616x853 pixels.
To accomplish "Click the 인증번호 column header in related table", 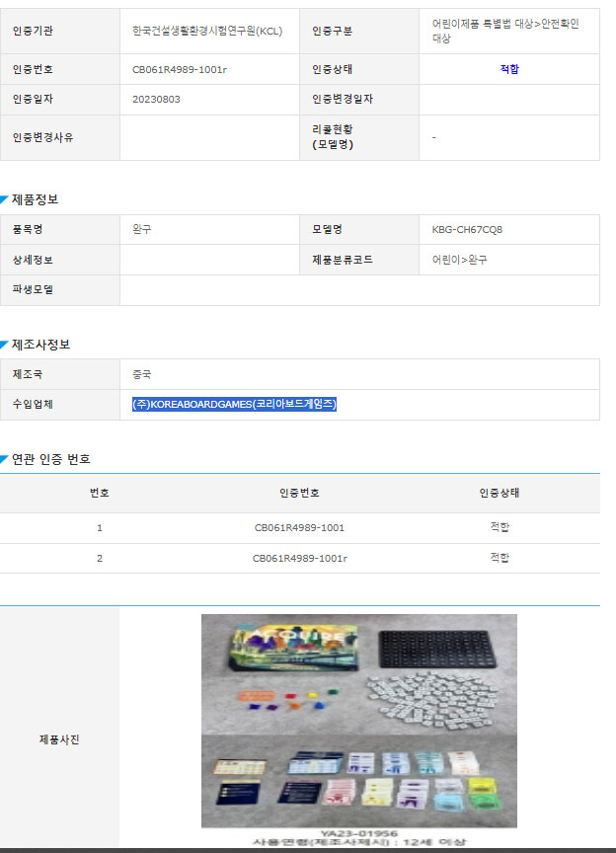I will point(299,493).
